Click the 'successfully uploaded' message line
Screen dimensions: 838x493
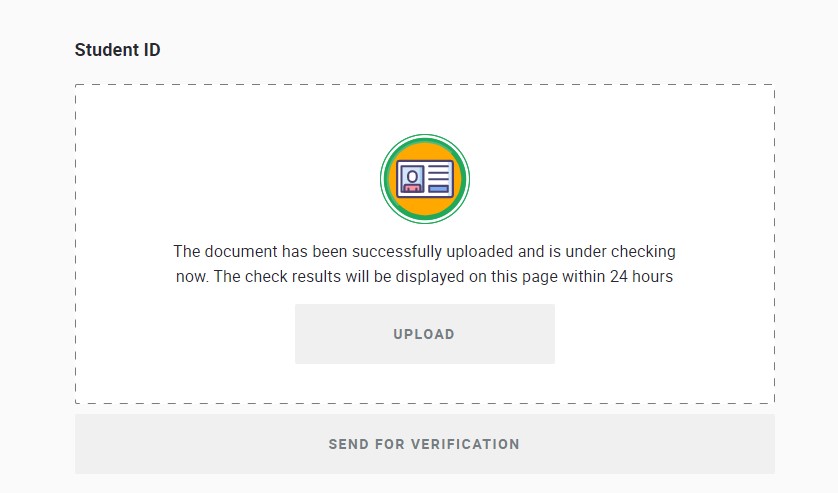tap(424, 251)
